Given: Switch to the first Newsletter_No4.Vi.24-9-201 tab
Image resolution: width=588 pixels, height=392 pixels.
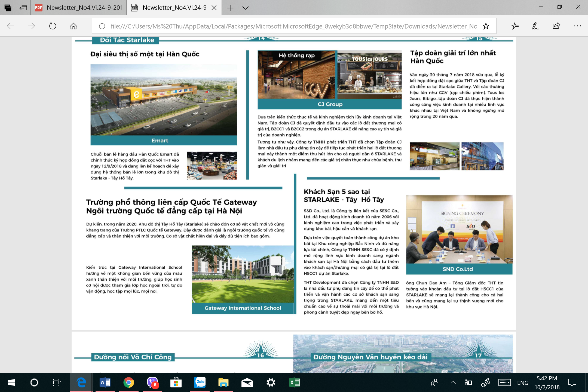Looking at the screenshot, I should 79,8.
